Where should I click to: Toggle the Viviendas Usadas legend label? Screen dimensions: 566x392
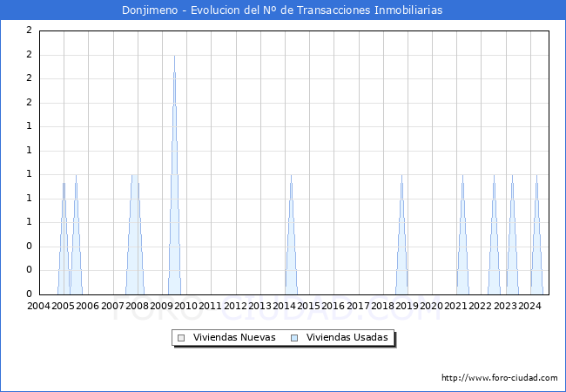pos(347,338)
